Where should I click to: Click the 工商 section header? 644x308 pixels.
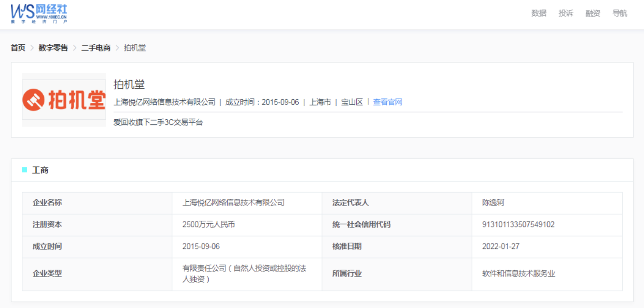(40, 170)
